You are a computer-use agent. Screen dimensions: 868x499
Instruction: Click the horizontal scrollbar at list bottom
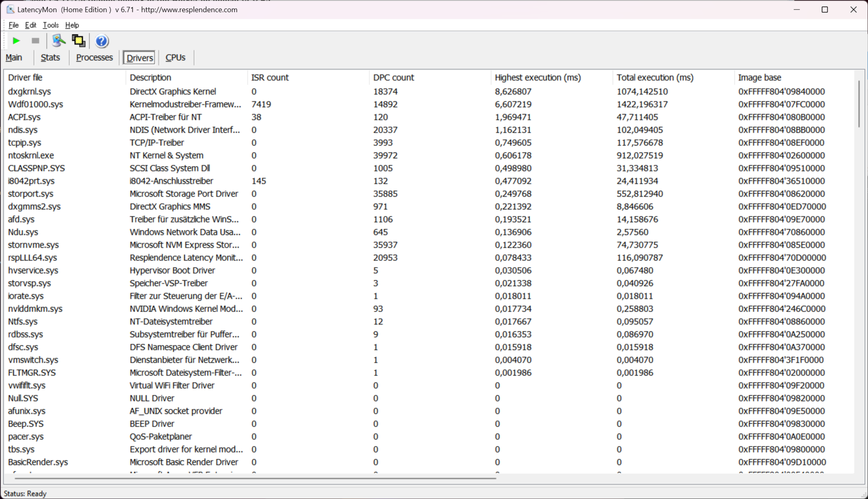click(x=255, y=478)
